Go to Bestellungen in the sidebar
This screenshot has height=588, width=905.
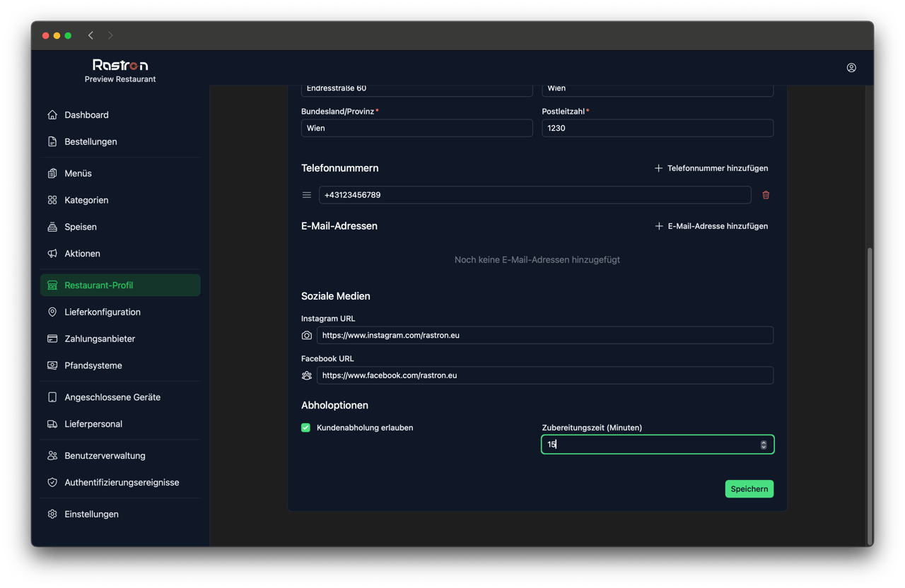[90, 142]
